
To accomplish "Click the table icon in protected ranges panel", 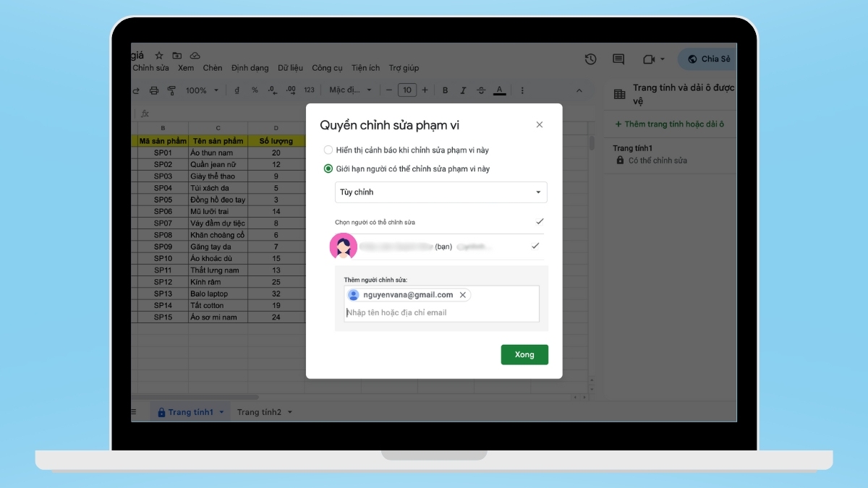I will (620, 94).
